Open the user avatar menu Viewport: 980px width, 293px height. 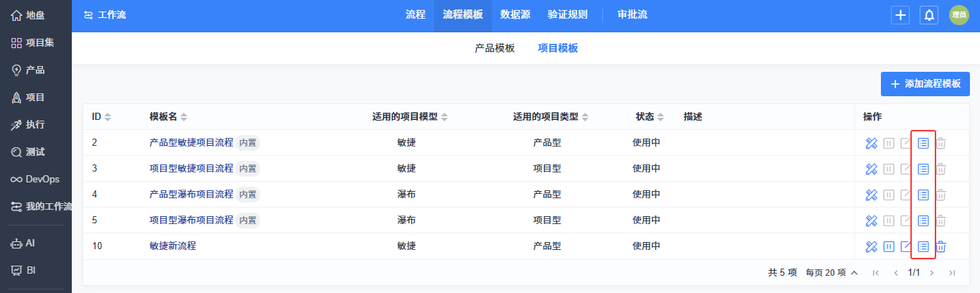[959, 15]
